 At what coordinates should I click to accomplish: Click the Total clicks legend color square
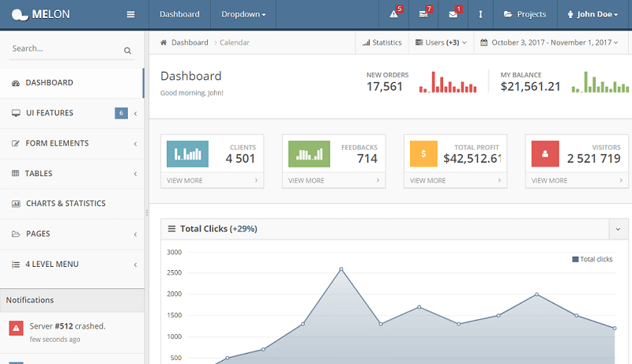coord(575,259)
